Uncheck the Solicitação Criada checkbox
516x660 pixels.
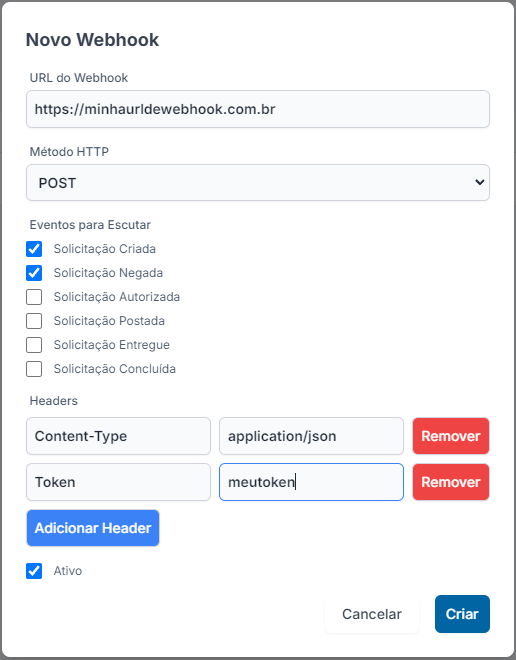[34, 249]
